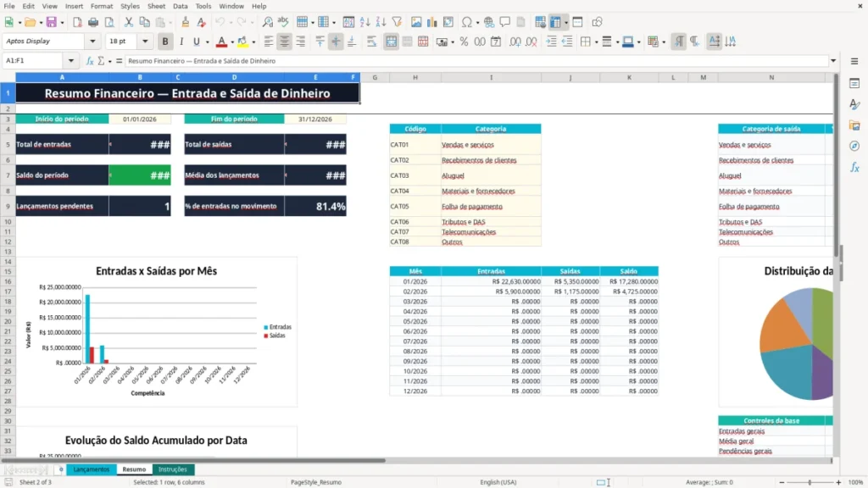This screenshot has width=868, height=488.
Task: Click the sidebar settings hamburger button
Action: coord(854,61)
